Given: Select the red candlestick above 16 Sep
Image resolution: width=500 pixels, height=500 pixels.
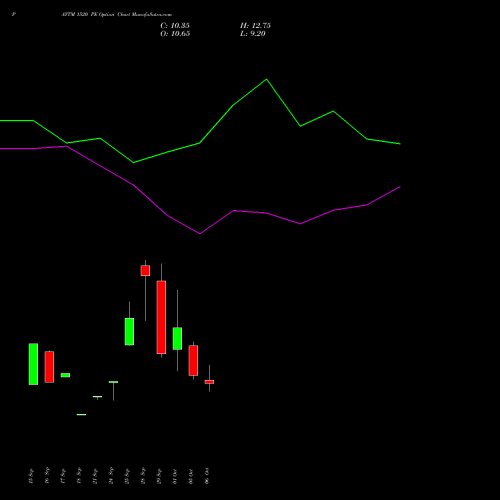Looking at the screenshot, I should point(49,367).
